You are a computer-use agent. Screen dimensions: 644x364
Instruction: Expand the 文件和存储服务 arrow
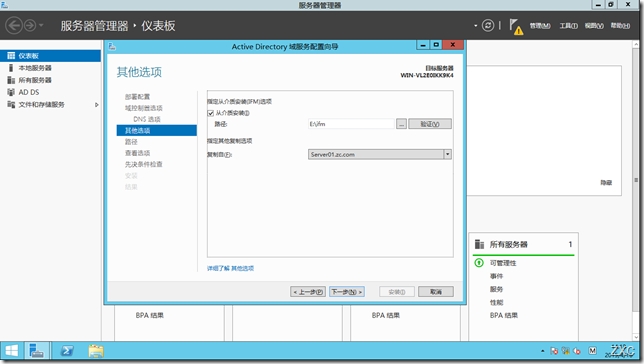(97, 105)
